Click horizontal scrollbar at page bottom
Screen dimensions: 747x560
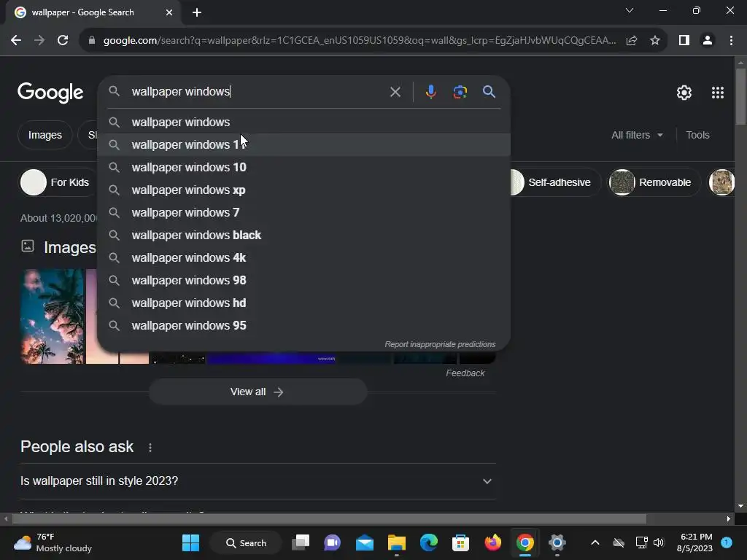click(329, 518)
